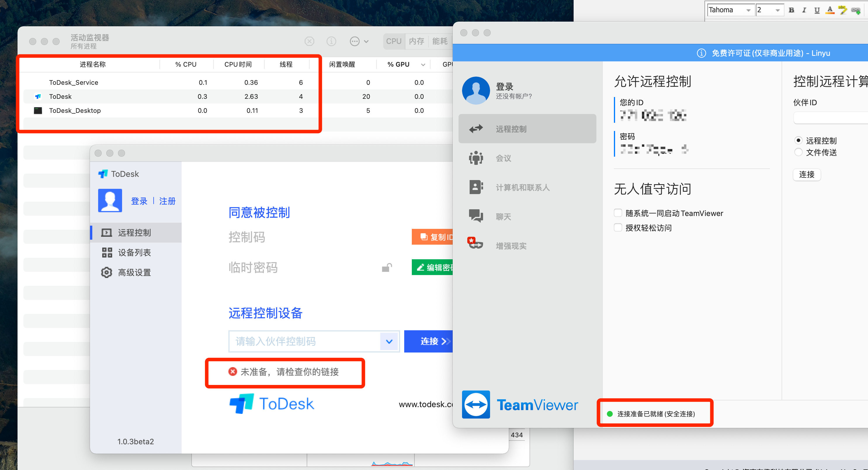Select the 文件传送 radio button

coord(798,152)
